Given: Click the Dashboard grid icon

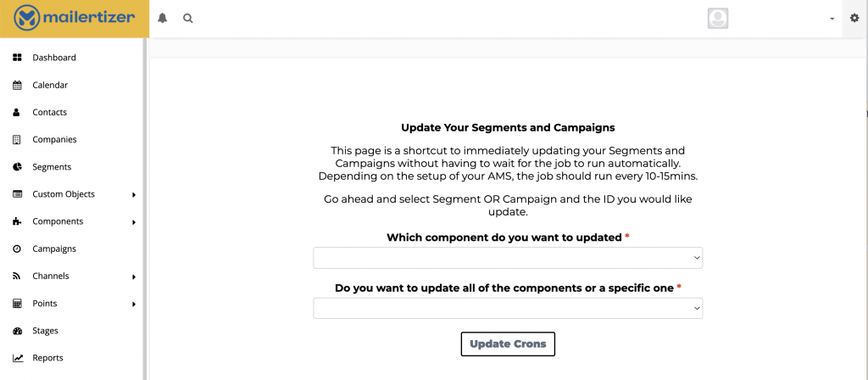Looking at the screenshot, I should point(17,58).
